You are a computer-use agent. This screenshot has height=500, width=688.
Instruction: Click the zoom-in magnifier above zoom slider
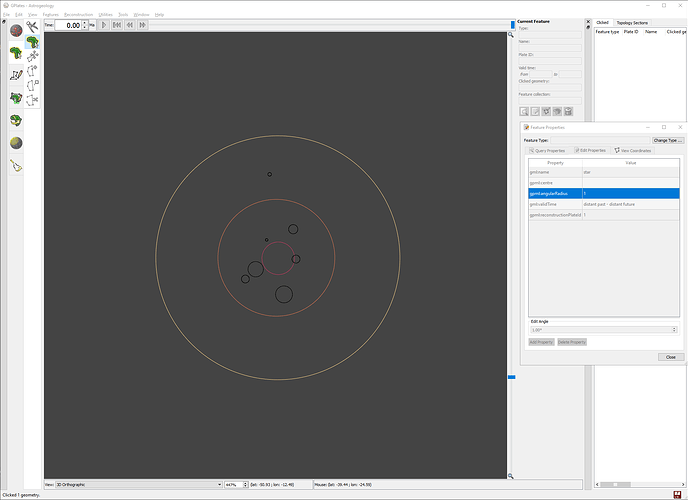click(511, 35)
